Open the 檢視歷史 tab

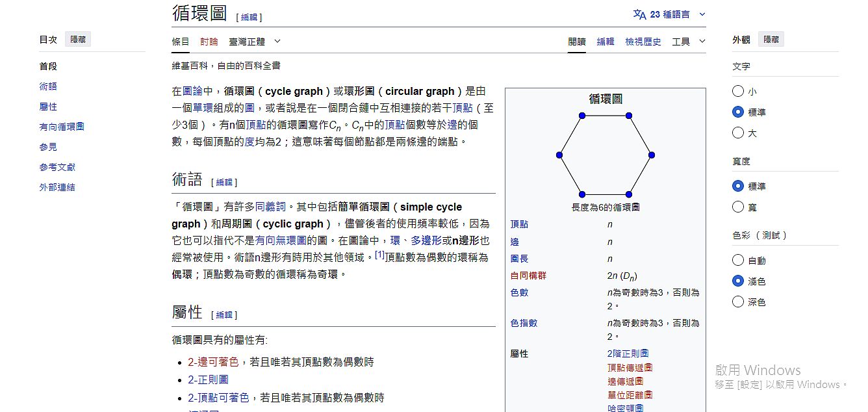643,42
